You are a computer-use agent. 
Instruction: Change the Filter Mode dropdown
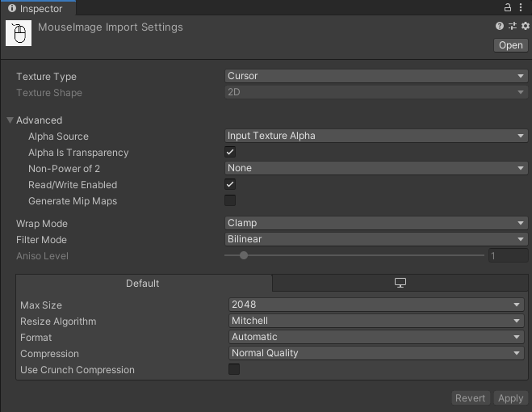[x=375, y=239]
